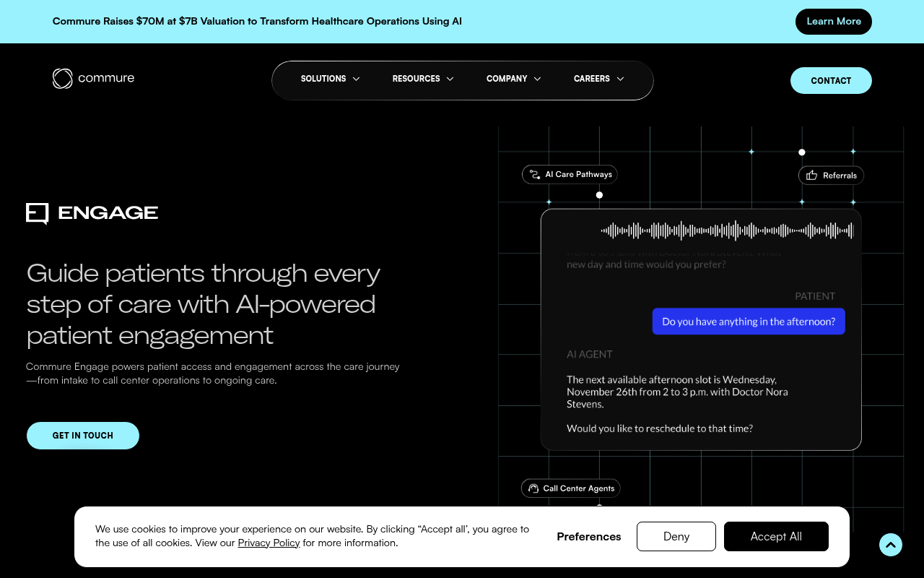Click the CONTACT button

coord(831,80)
